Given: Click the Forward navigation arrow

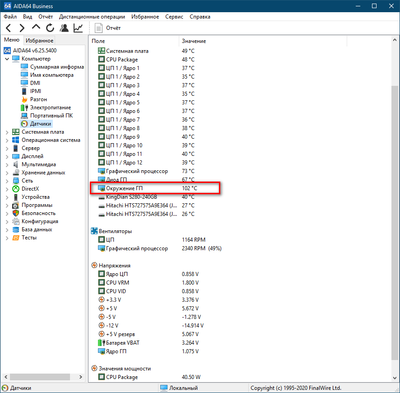Looking at the screenshot, I should coord(22,28).
